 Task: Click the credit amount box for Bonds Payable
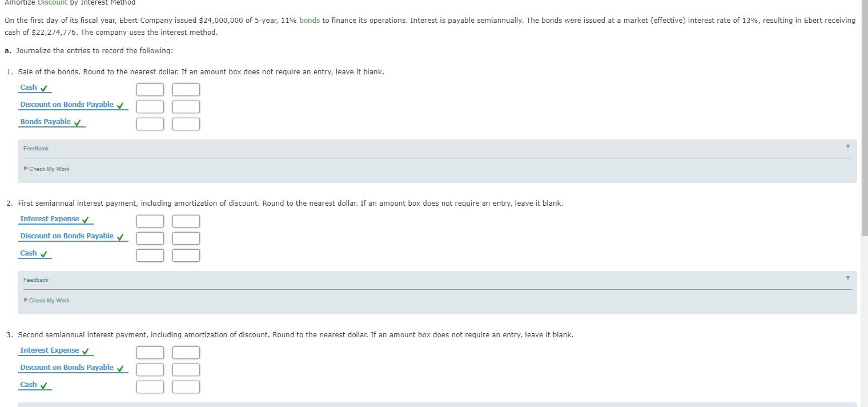coord(186,123)
